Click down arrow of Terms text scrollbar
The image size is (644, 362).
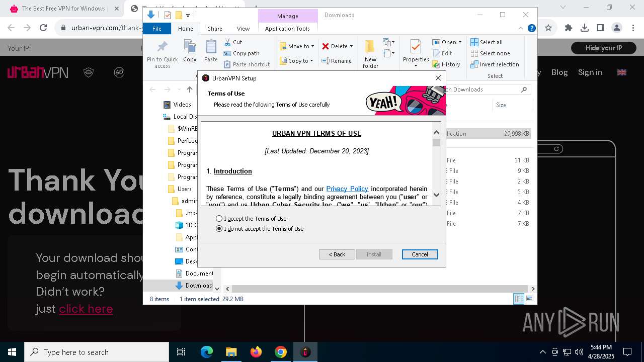(x=436, y=195)
